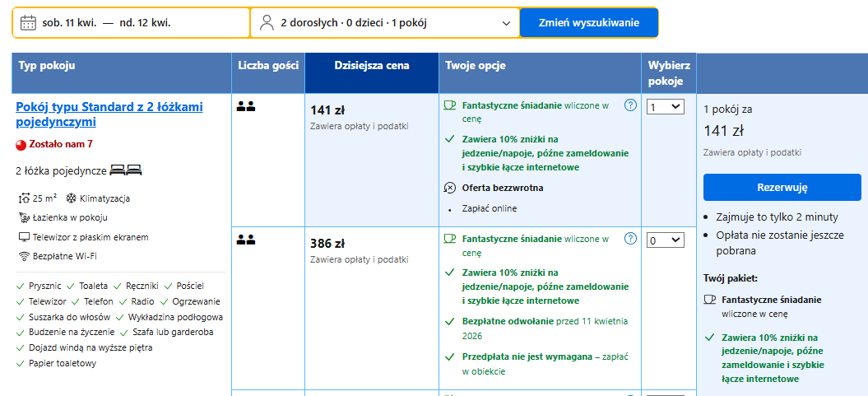Click the Budzenie na życzenie amenity
Viewport: 868px width, 396px height.
click(x=72, y=333)
